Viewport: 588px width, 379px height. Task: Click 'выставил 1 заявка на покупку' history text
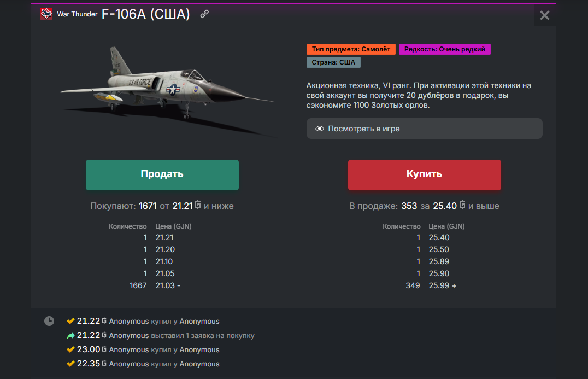click(203, 335)
